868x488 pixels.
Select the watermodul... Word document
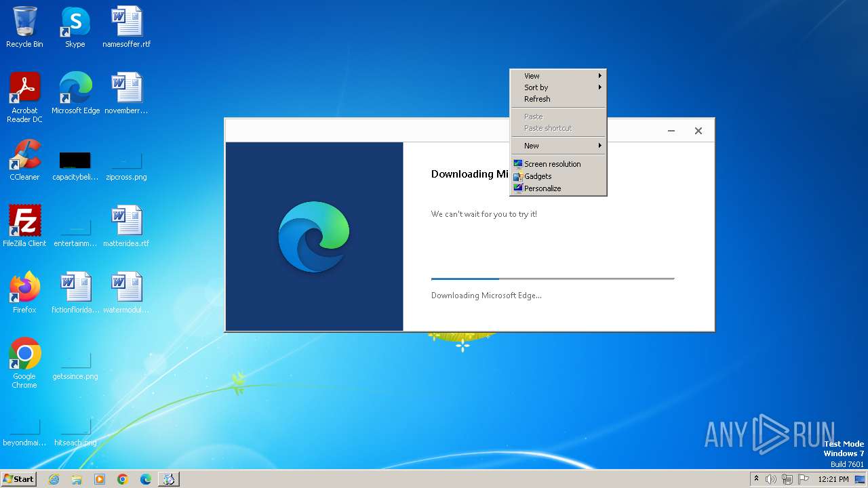point(126,292)
